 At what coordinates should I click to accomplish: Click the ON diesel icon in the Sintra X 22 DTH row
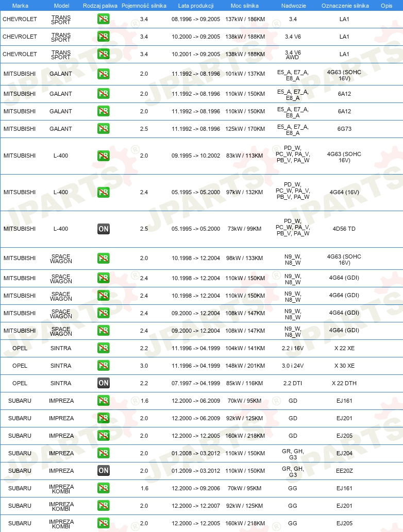tap(103, 383)
